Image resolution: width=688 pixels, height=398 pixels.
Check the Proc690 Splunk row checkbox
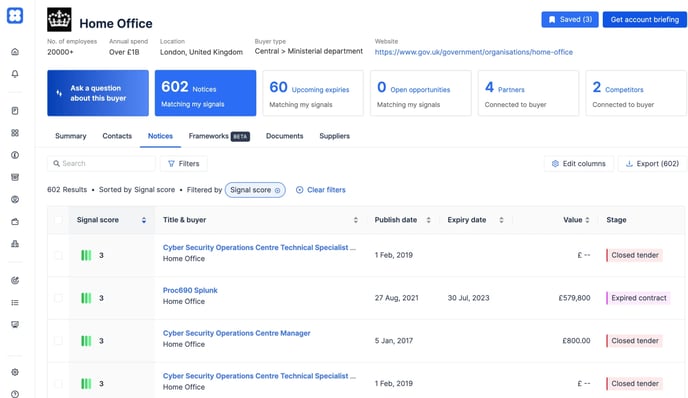tap(58, 298)
